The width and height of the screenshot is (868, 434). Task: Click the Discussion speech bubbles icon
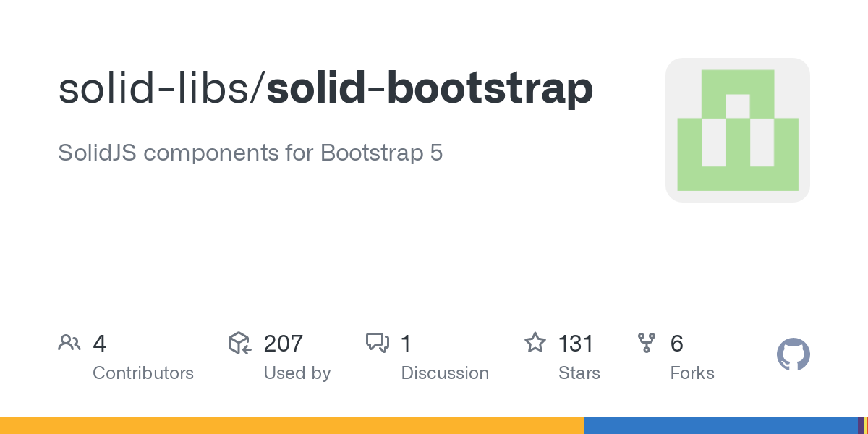pyautogui.click(x=377, y=343)
